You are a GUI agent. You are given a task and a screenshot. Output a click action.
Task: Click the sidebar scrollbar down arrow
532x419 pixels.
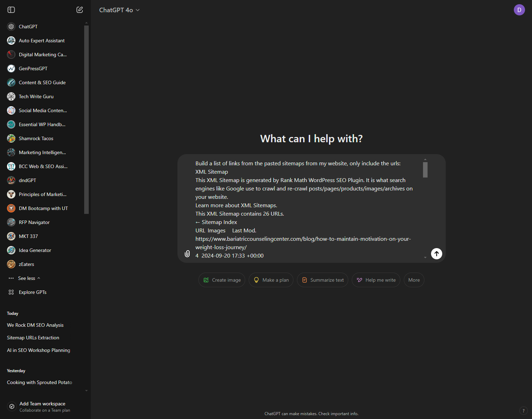(x=86, y=391)
